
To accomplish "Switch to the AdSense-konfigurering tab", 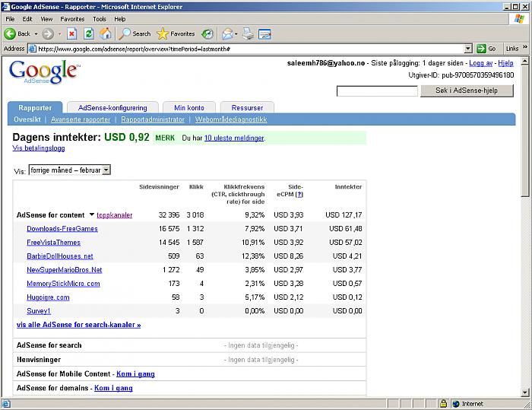I will [112, 108].
